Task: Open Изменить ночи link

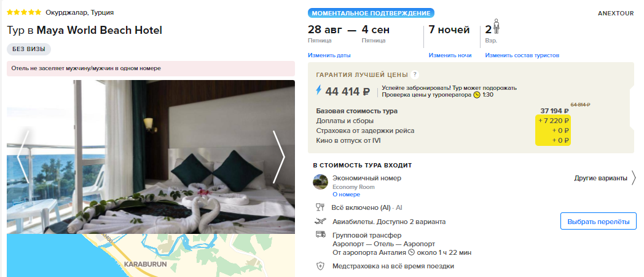Action: (450, 55)
